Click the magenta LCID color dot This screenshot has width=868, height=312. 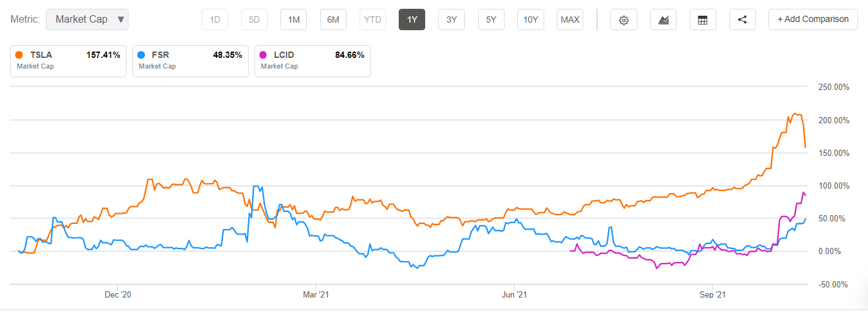pyautogui.click(x=263, y=55)
